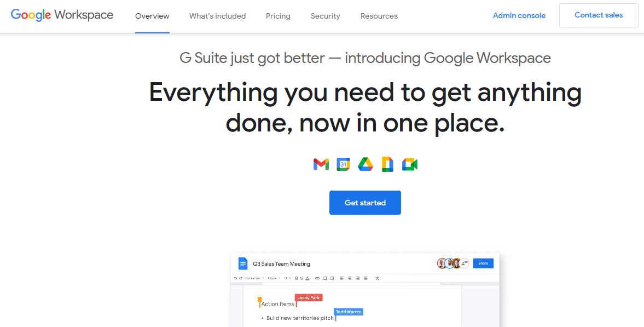
Task: Go to the What's included tab
Action: (x=217, y=16)
